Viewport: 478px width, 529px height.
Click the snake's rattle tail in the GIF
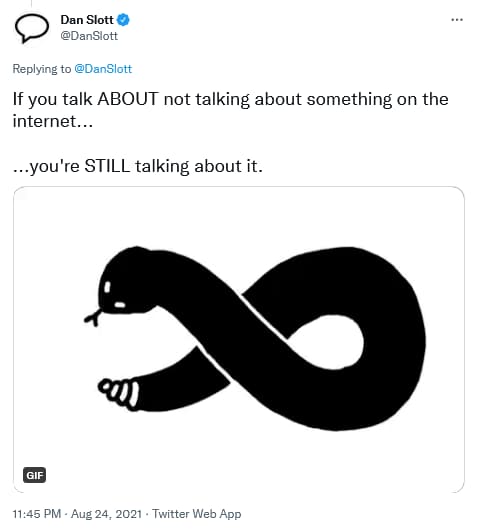[119, 394]
